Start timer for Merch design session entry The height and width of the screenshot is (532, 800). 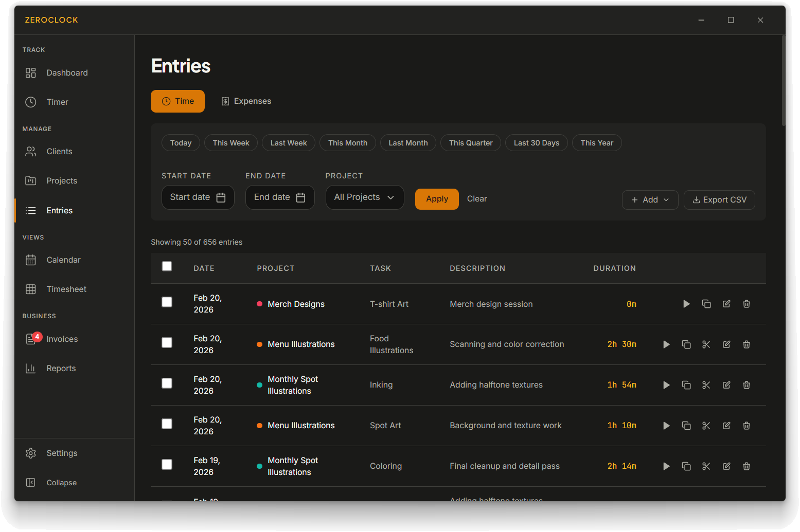click(x=686, y=304)
